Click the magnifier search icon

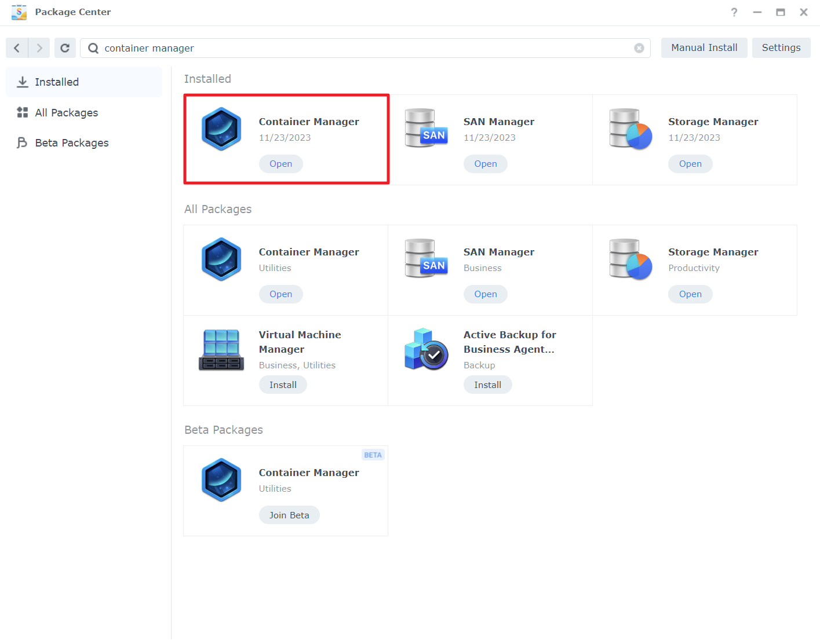point(93,48)
